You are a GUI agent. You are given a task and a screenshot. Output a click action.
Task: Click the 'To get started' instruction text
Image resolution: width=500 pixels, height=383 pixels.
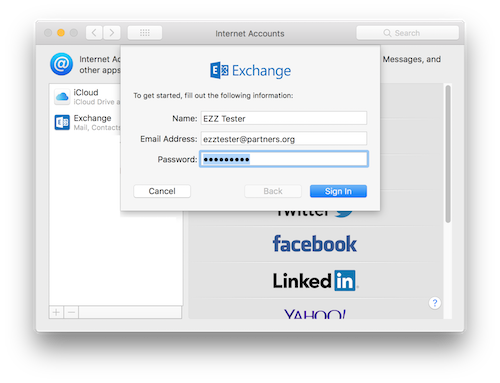coord(213,96)
